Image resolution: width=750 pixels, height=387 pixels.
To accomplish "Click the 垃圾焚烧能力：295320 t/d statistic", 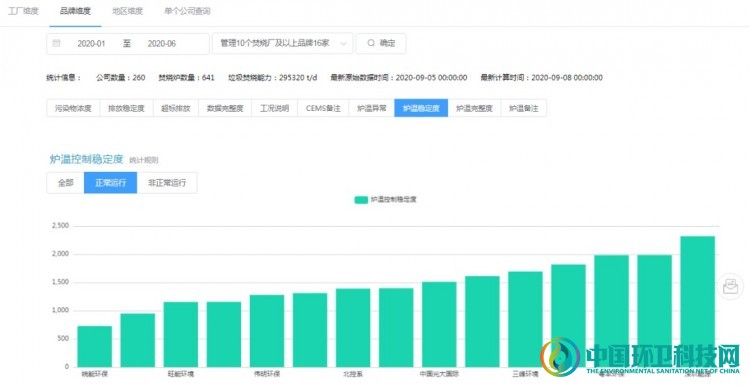I will pos(273,77).
